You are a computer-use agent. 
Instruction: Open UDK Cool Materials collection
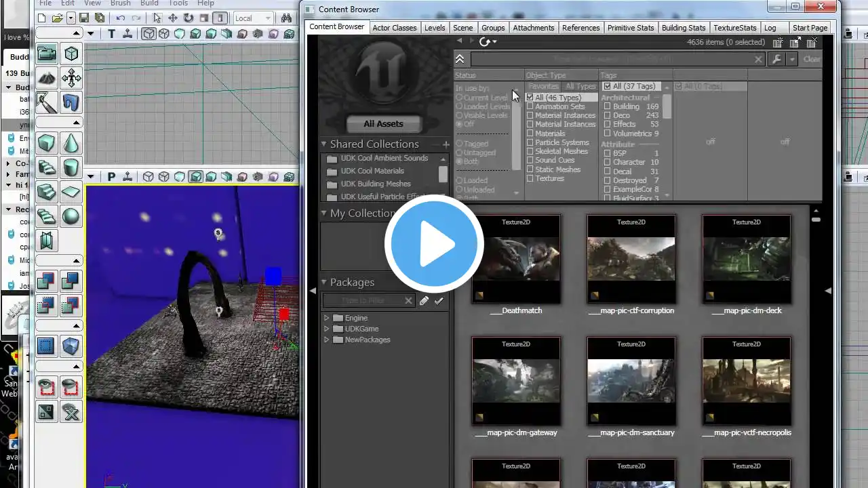tap(372, 171)
